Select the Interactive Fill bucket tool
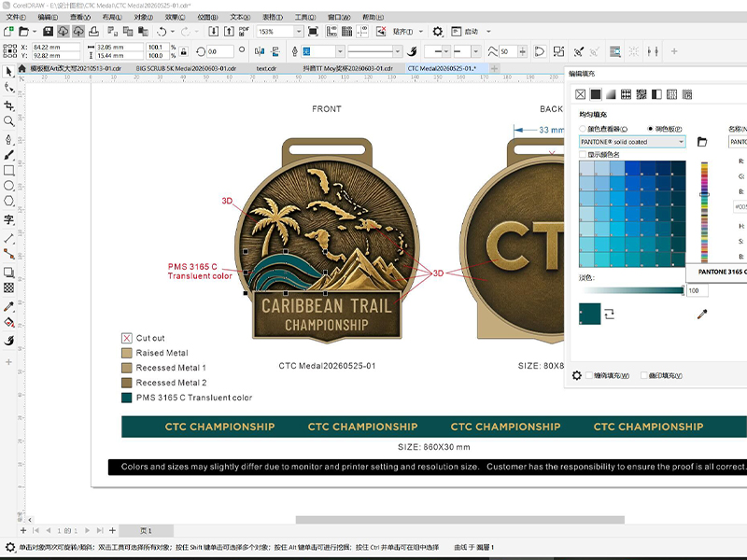 click(x=8, y=322)
